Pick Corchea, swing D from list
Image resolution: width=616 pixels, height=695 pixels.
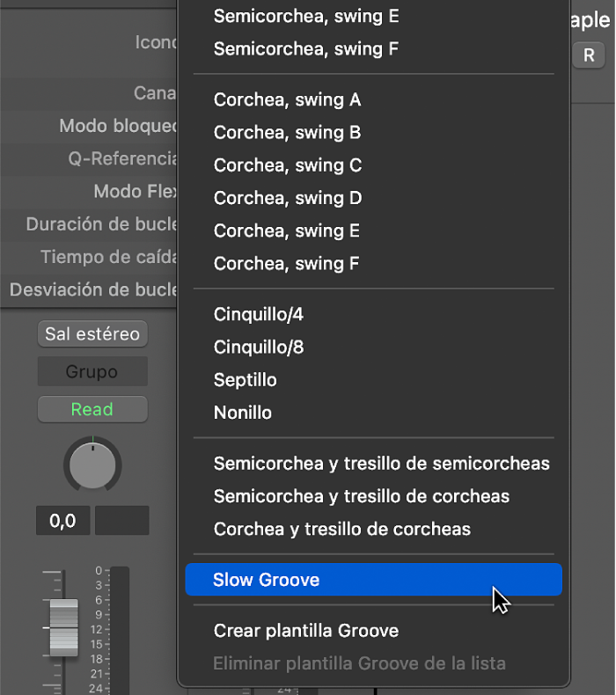[288, 198]
